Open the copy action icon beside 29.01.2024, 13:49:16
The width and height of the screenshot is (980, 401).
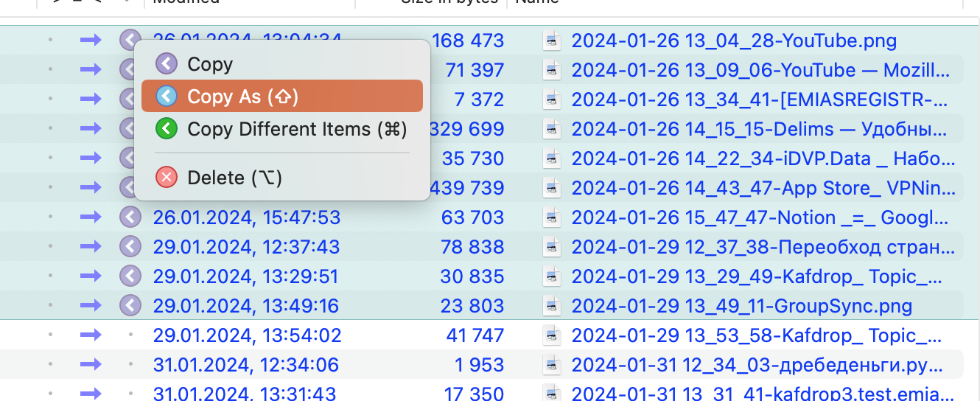(x=130, y=305)
